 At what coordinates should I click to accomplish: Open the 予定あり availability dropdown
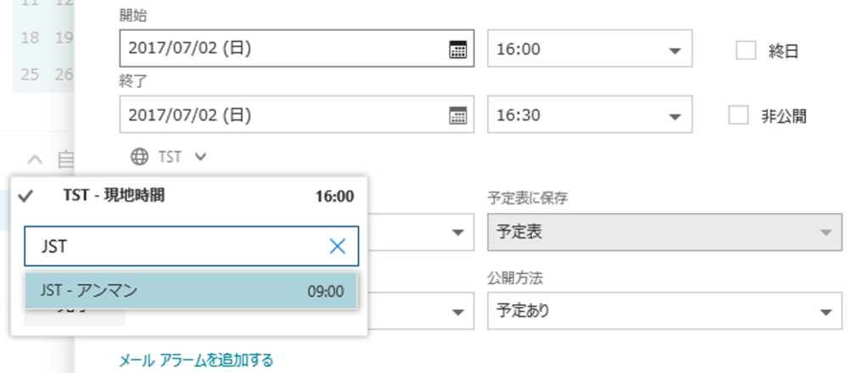point(665,311)
